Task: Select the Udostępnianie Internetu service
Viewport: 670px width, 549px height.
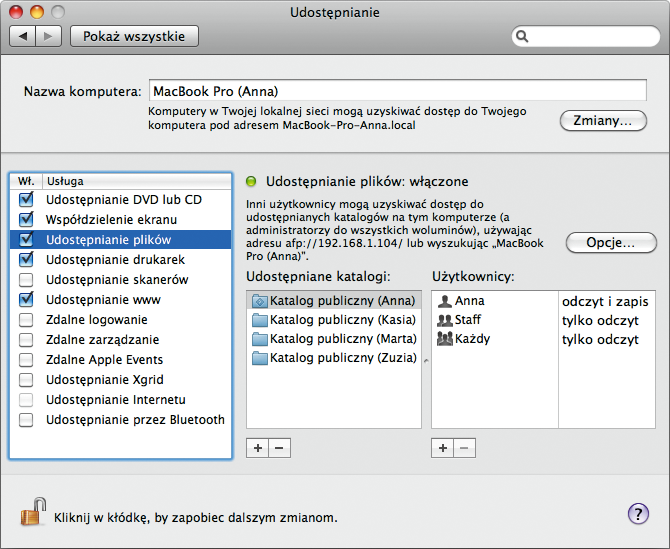Action: pyautogui.click(x=120, y=399)
